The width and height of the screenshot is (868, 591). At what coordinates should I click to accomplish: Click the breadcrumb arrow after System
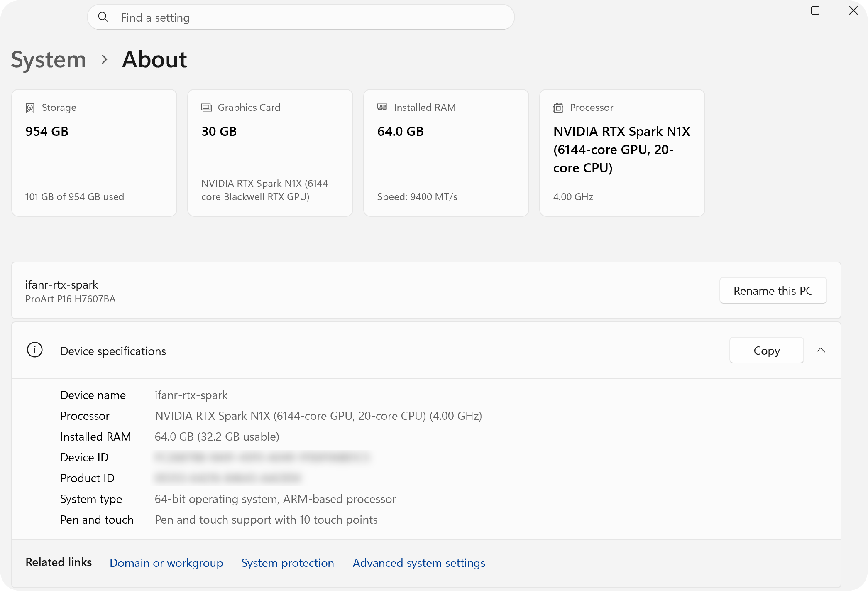(105, 59)
